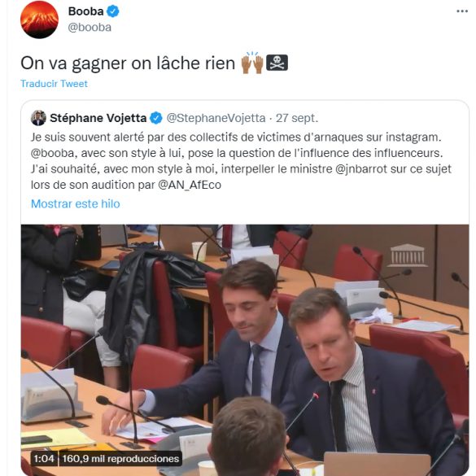
Task: Play the embedded assembly video
Action: point(245,350)
